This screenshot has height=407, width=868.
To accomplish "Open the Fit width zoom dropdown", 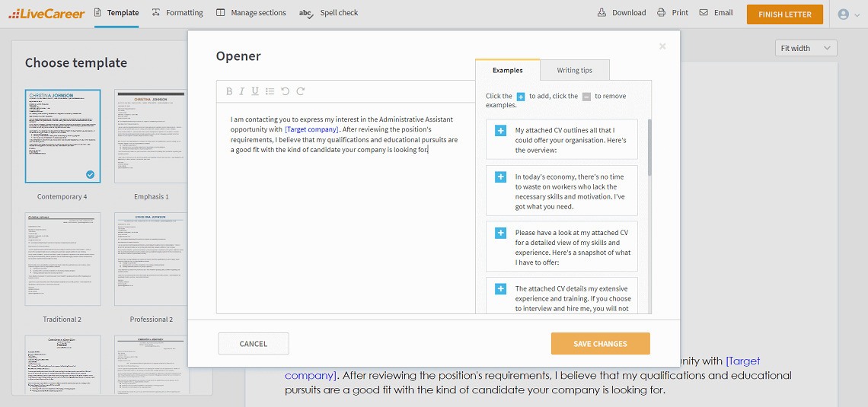I will (x=805, y=48).
